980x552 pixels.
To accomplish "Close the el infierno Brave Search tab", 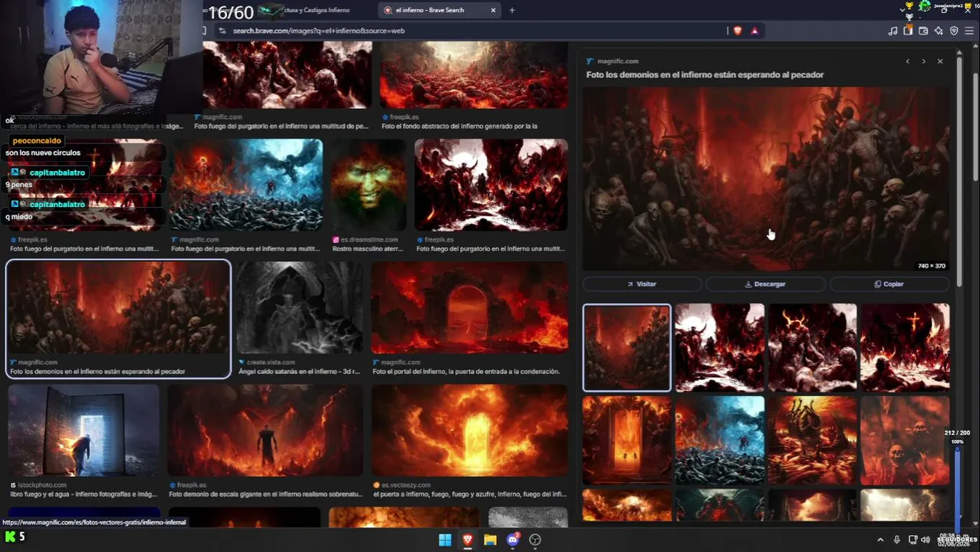I will tap(493, 10).
